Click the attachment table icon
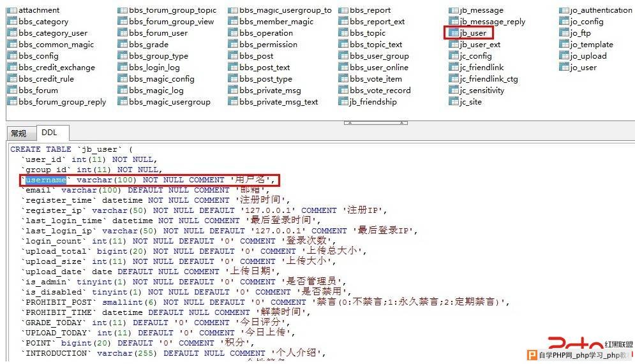Image resolution: width=635 pixels, height=364 pixels. click(x=12, y=10)
